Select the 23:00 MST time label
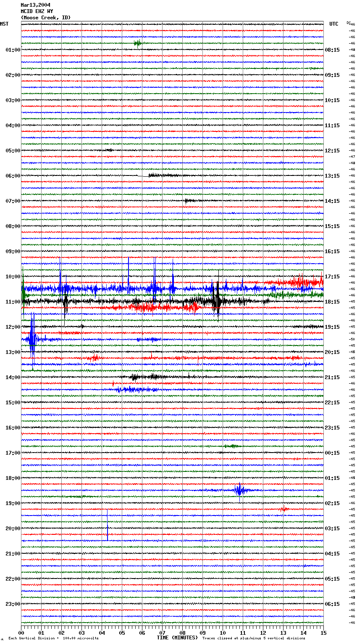The width and height of the screenshot is (357, 644). [x=13, y=604]
